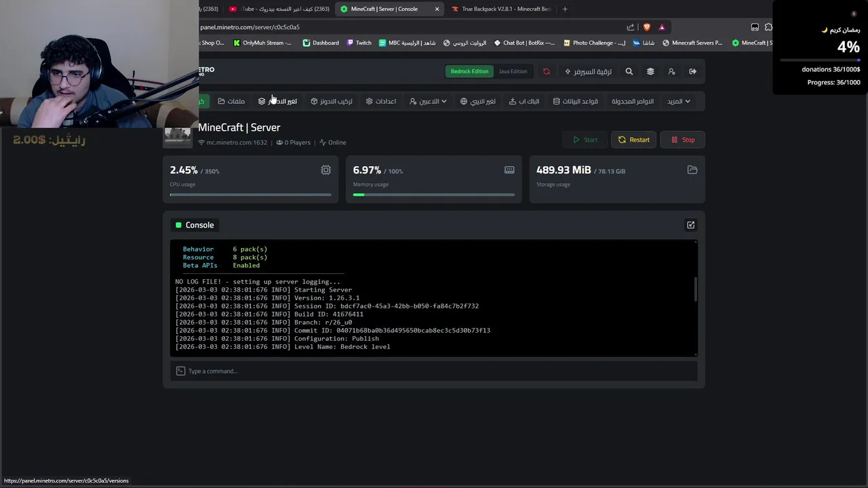Click the storage folder icon
Screen dimensions: 868x488
pos(692,170)
